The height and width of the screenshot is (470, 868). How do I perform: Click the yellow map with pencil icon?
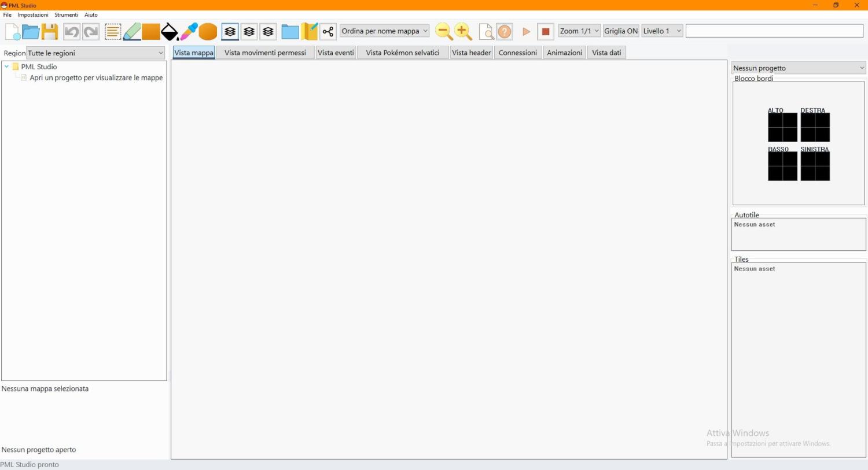tap(310, 32)
